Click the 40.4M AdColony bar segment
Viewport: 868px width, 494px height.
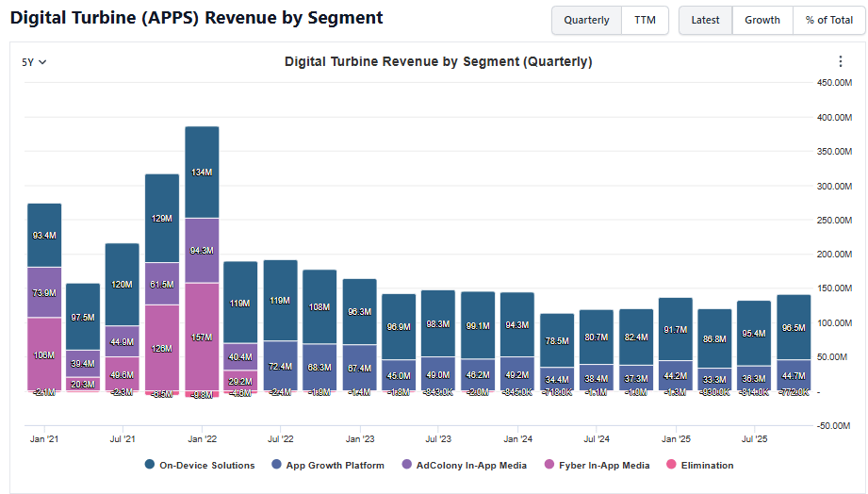[240, 356]
